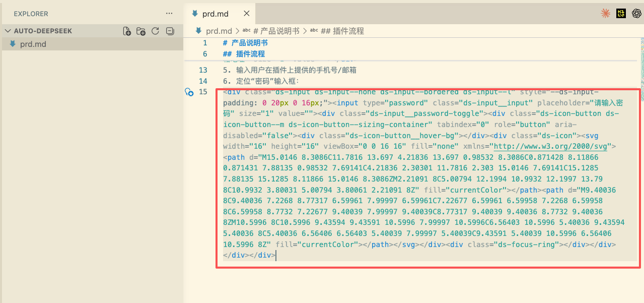Click the New File icon in Explorer
This screenshot has width=644, height=303.
point(127,31)
